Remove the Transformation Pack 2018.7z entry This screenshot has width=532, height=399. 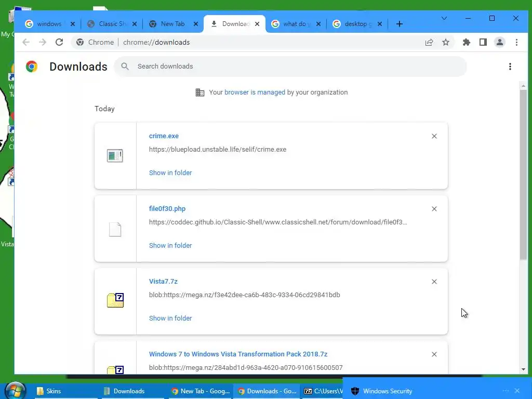point(434,354)
